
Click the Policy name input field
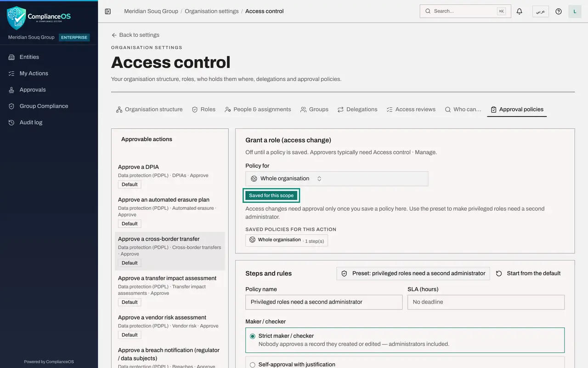tap(324, 302)
